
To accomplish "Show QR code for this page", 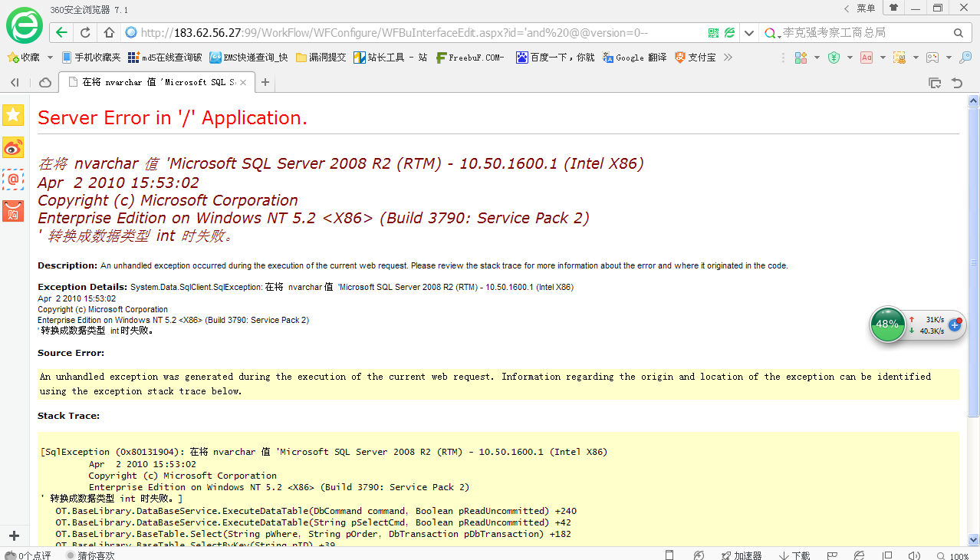I will (x=713, y=33).
